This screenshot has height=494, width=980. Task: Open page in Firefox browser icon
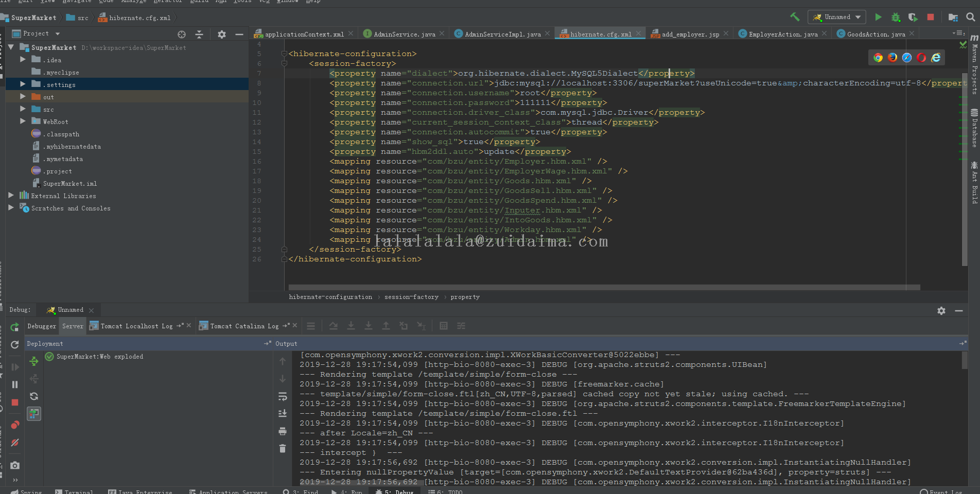(x=892, y=58)
